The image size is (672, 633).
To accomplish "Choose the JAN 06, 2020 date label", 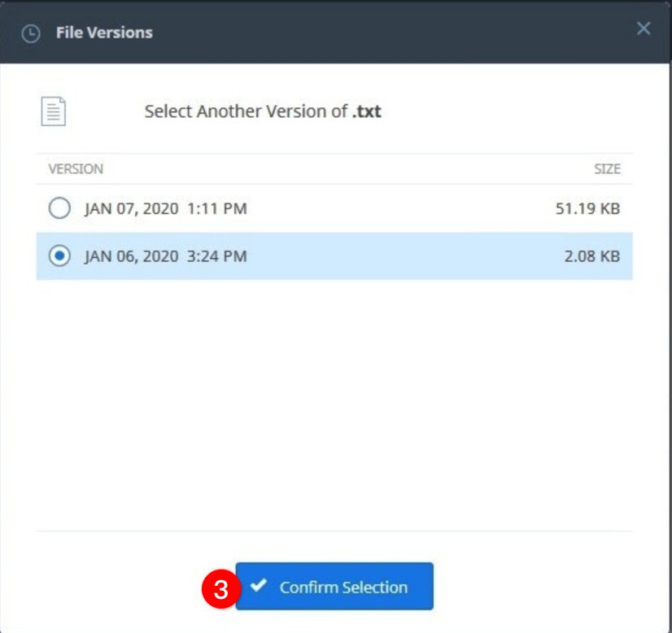I will [131, 256].
